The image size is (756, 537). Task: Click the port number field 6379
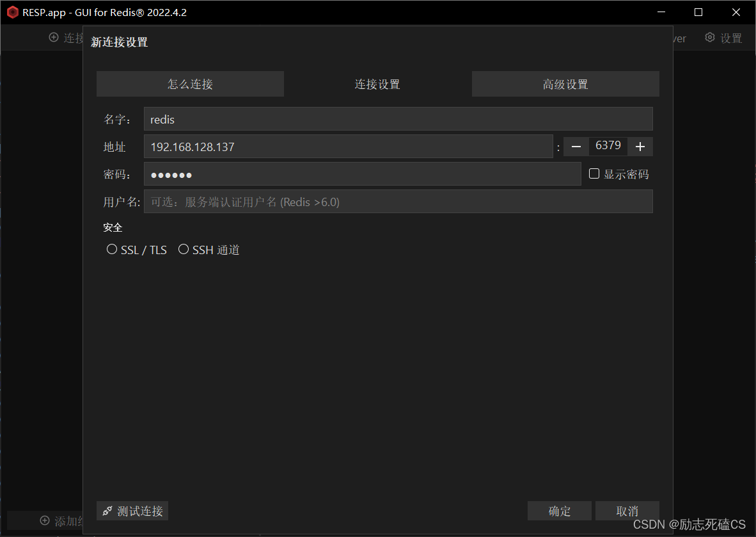pos(608,146)
